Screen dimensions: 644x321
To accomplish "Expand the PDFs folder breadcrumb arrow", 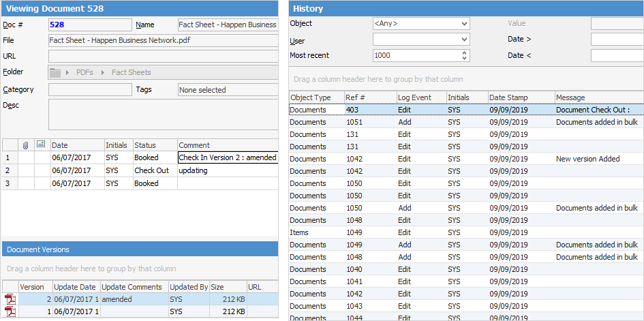I will [69, 72].
